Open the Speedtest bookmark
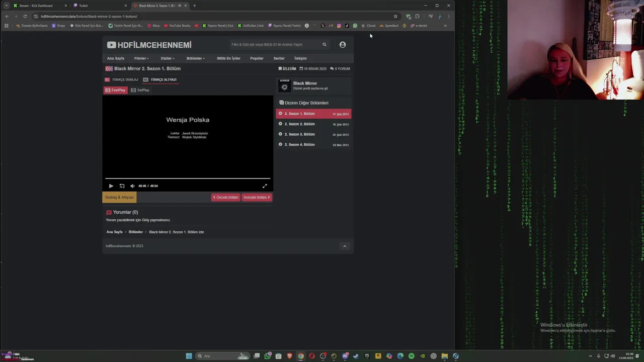Viewport: 644px width, 362px height. click(x=389, y=26)
